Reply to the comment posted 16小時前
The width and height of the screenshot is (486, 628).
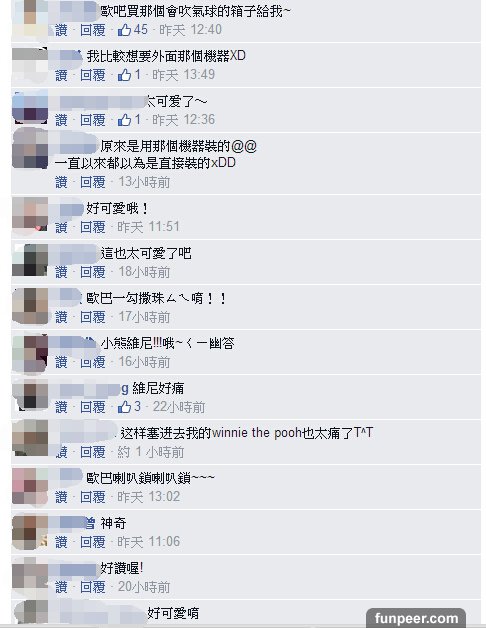click(x=93, y=362)
